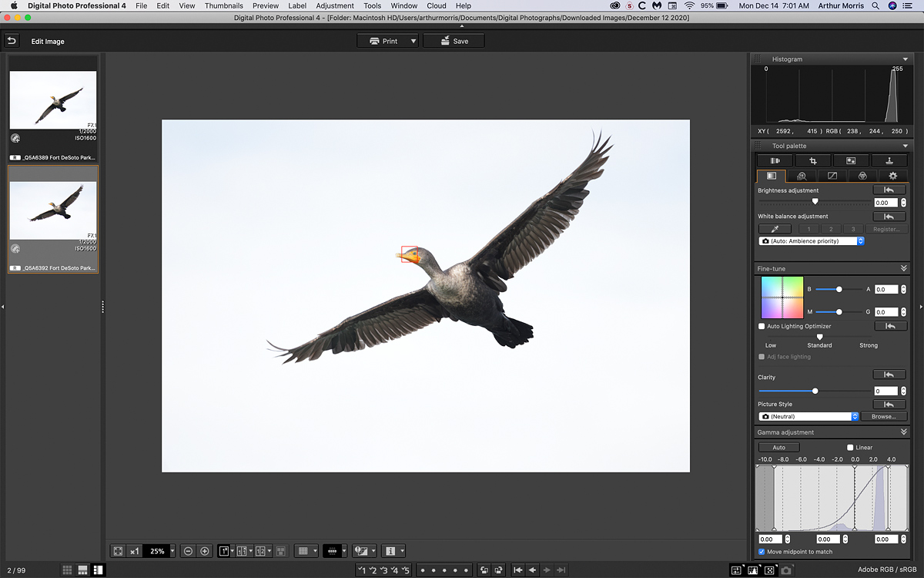Open the Picture Style Neutral dropdown
Viewport: 924px width, 578px height.
point(808,416)
